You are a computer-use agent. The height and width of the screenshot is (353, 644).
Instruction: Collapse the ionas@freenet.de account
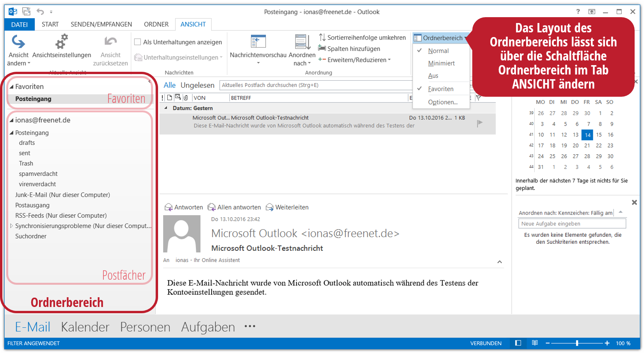click(x=12, y=120)
